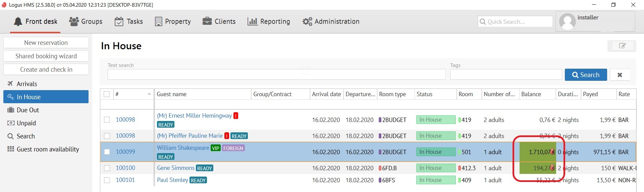644x192 pixels.
Task: Sort by the # column arrow
Action: pos(149,94)
